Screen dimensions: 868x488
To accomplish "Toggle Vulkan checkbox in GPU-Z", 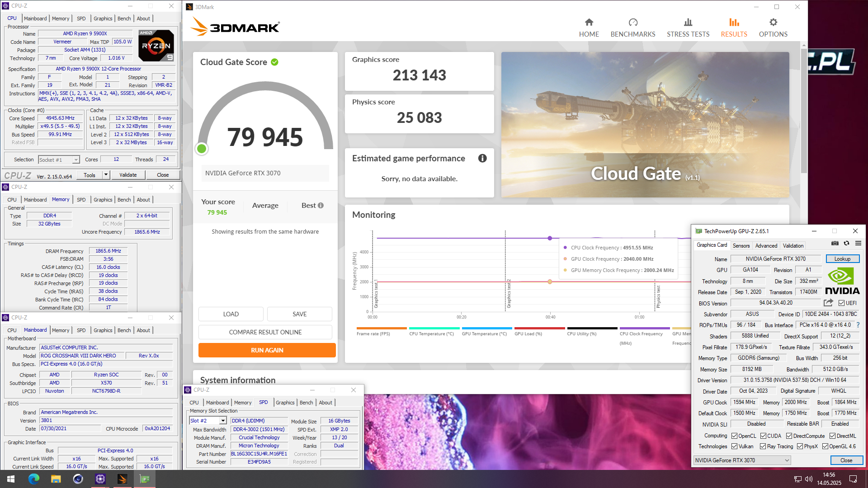I will [x=734, y=446].
